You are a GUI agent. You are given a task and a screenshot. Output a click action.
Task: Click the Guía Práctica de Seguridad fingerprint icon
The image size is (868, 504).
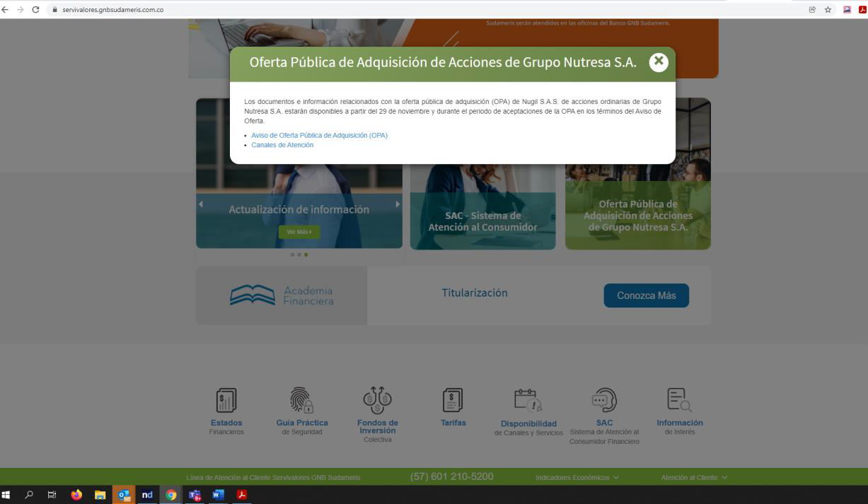tap(301, 401)
